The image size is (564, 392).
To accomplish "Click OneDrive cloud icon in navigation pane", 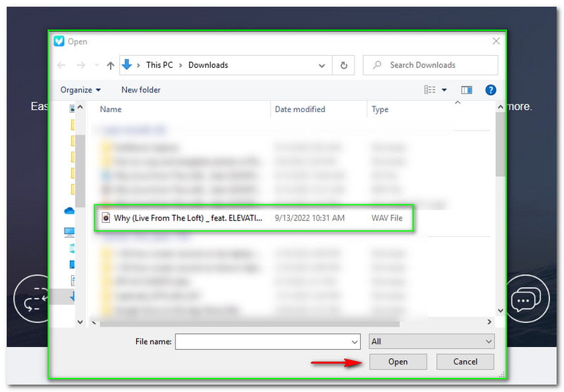I will click(x=69, y=211).
